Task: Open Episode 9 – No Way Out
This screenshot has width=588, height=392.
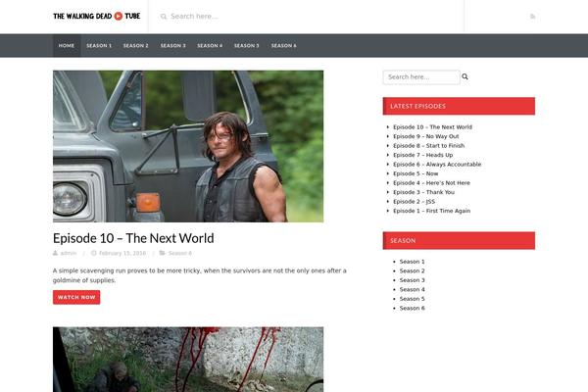Action: tap(425, 136)
